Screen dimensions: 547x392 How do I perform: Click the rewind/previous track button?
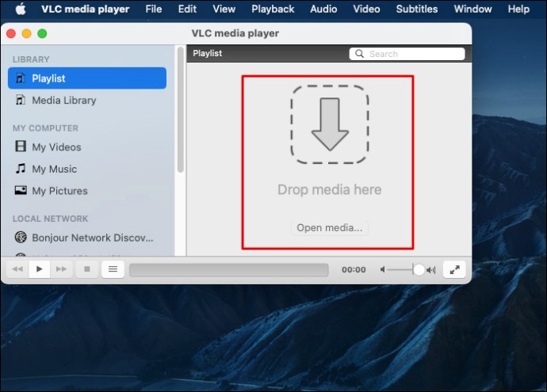17,269
